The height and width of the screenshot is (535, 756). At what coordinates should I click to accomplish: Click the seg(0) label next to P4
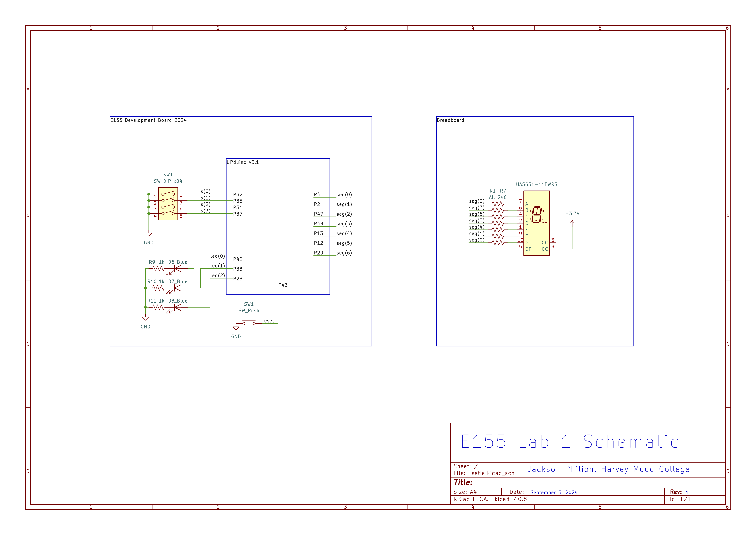click(x=344, y=195)
